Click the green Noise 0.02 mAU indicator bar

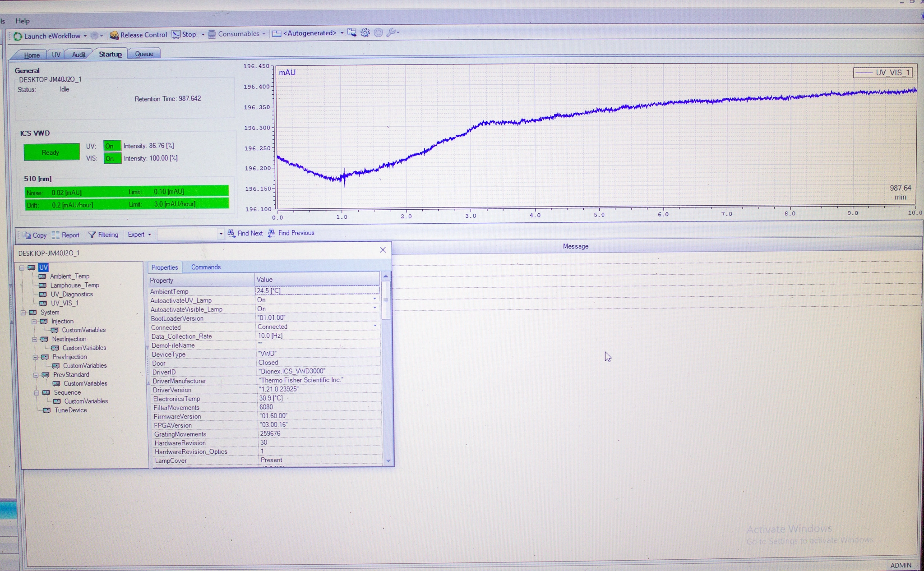tap(126, 192)
